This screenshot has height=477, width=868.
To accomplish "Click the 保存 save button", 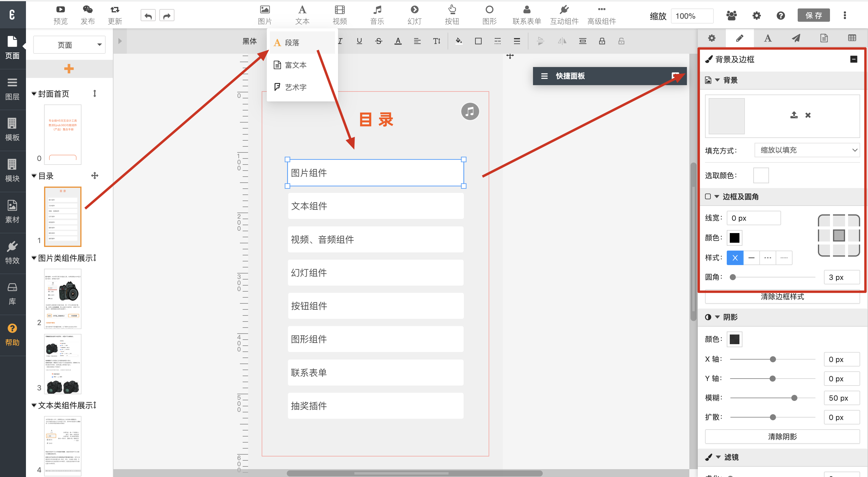I will click(813, 15).
